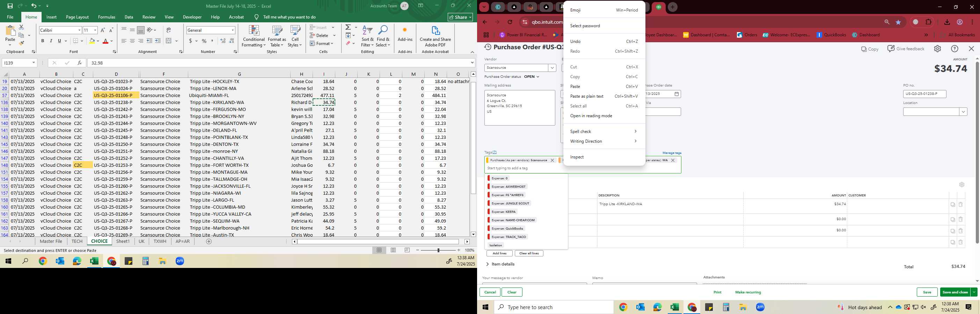Image resolution: width=980 pixels, height=314 pixels.
Task: Click Add lines button
Action: 499,254
